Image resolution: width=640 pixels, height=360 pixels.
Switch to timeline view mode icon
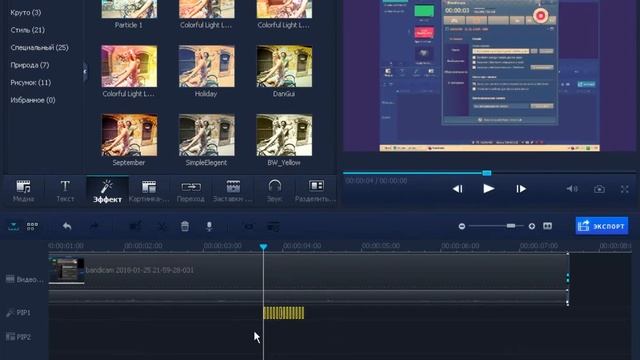pyautogui.click(x=13, y=226)
